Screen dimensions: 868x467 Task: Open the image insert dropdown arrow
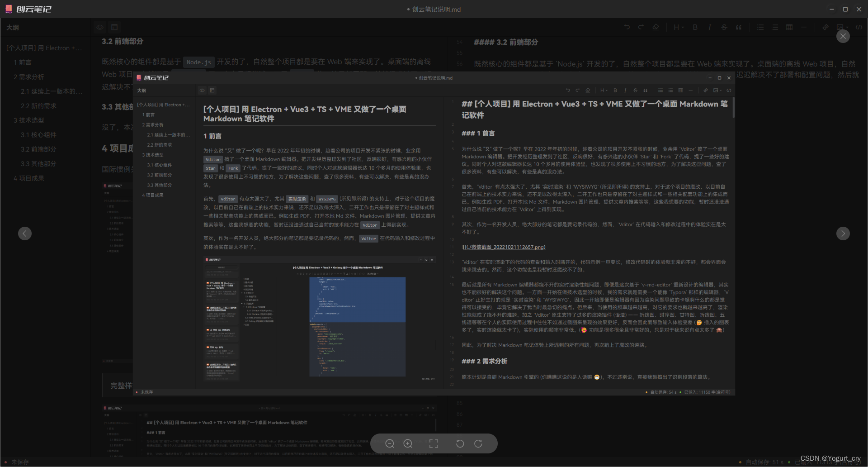[846, 27]
